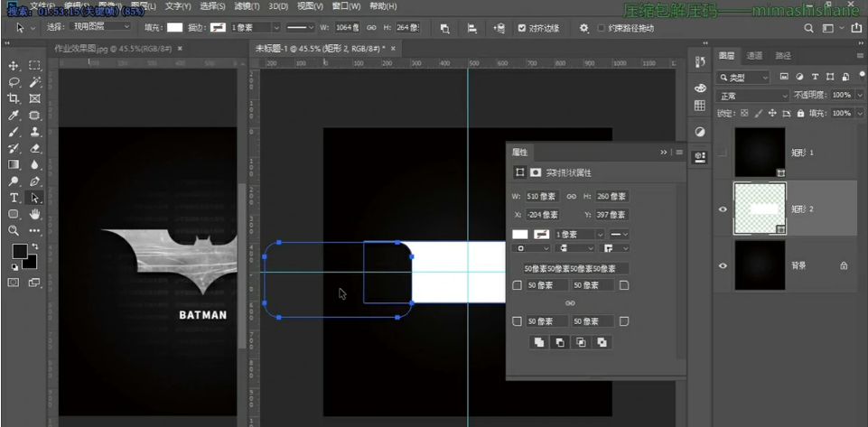Open the 不透明度 value dropdown arrow

(858, 95)
